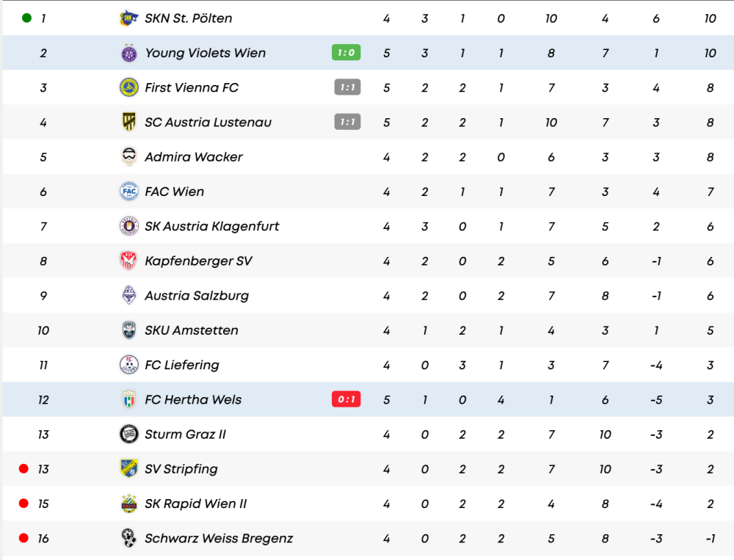Click SC Austria Lustenau's 1:1 score badge
Image resolution: width=734 pixels, height=560 pixels.
(x=347, y=122)
